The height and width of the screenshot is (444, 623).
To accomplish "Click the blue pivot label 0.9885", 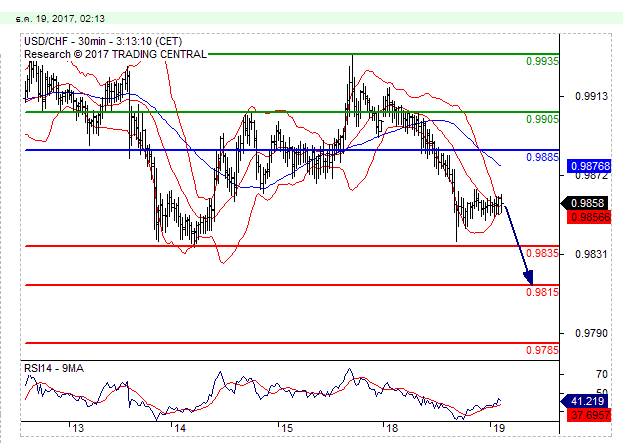I will [x=542, y=157].
